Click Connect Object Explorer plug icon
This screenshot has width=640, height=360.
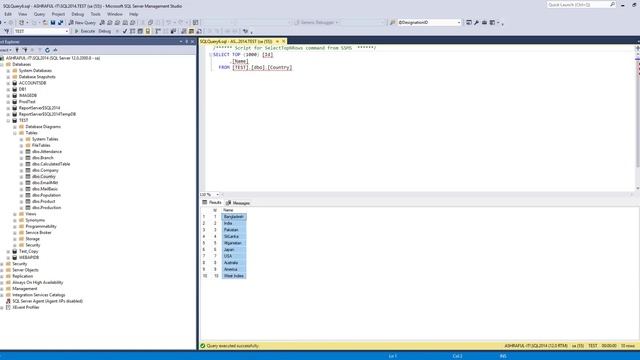17,50
